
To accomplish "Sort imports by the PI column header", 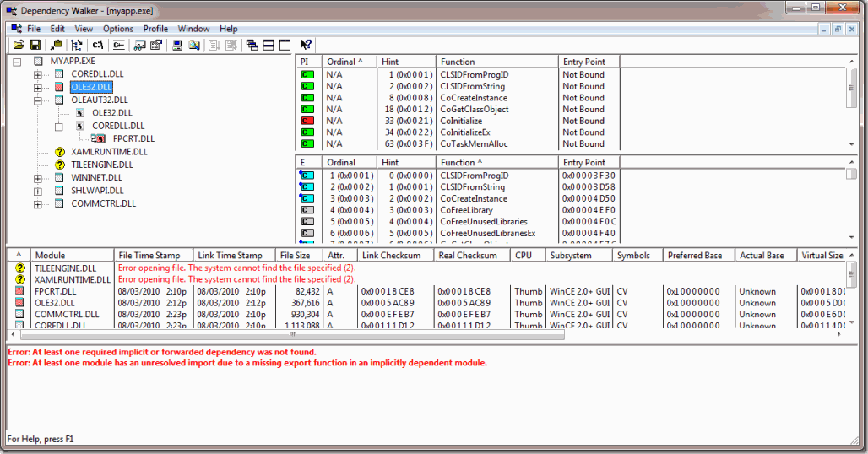I will (x=309, y=62).
